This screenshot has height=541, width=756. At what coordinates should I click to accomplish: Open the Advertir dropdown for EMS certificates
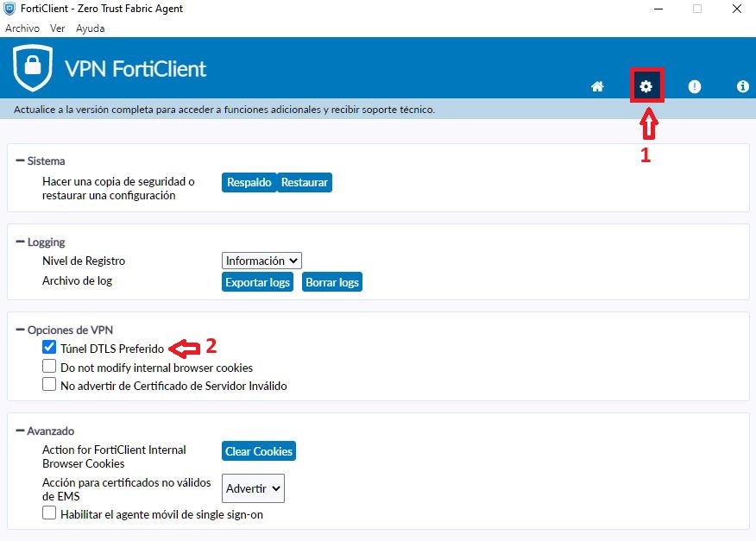pyautogui.click(x=253, y=488)
